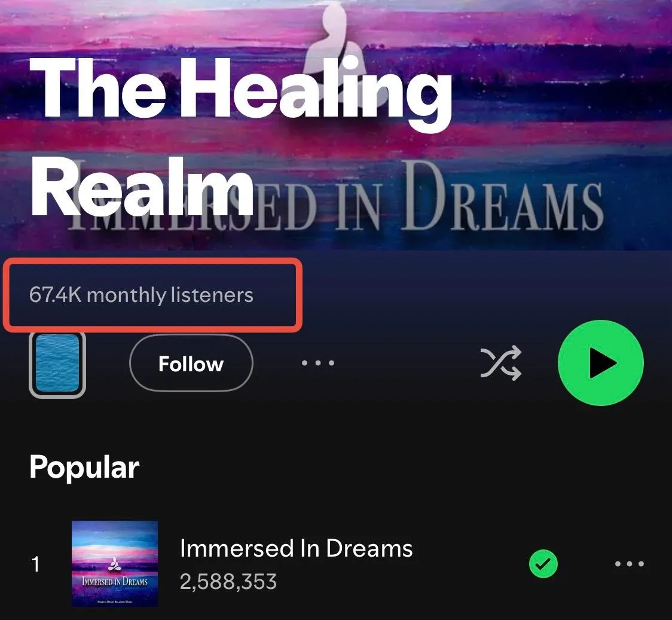The image size is (672, 620).
Task: Click the 2,588,353 play count
Action: pyautogui.click(x=228, y=582)
